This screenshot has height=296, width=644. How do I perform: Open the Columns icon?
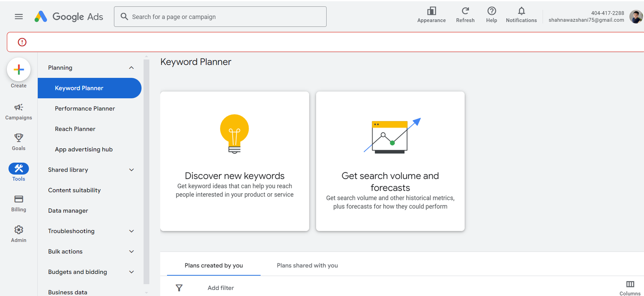click(630, 284)
